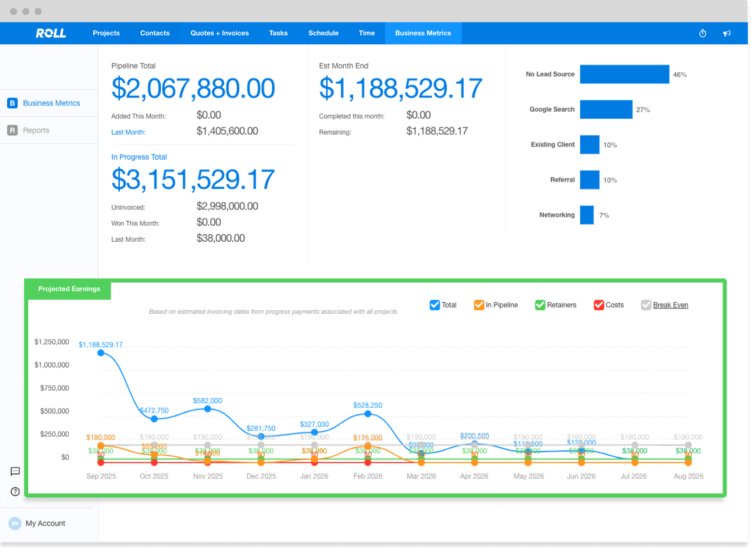This screenshot has height=555, width=756.
Task: Open the chat message icon
Action: click(x=15, y=471)
